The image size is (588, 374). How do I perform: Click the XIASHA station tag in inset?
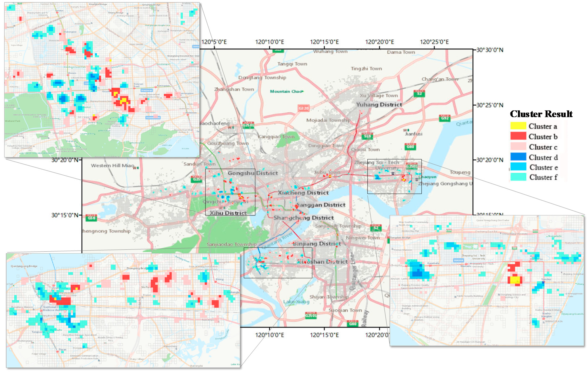(x=458, y=260)
